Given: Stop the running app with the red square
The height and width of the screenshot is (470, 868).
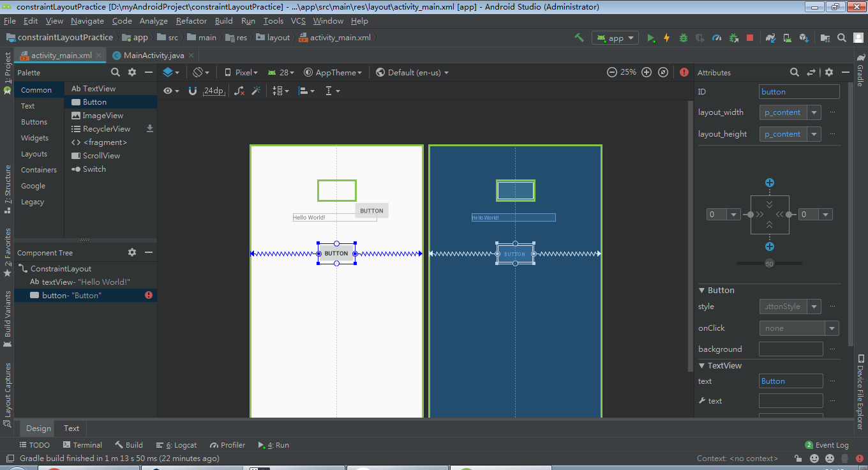Looking at the screenshot, I should [x=750, y=38].
